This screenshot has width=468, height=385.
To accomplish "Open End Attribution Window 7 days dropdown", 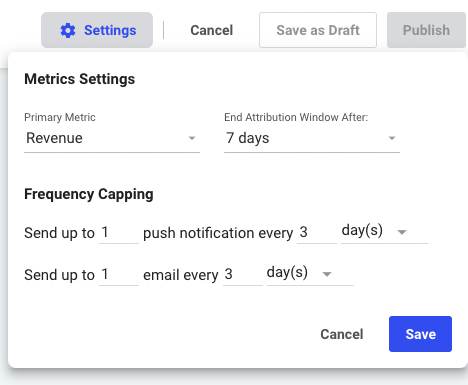I will (312, 138).
